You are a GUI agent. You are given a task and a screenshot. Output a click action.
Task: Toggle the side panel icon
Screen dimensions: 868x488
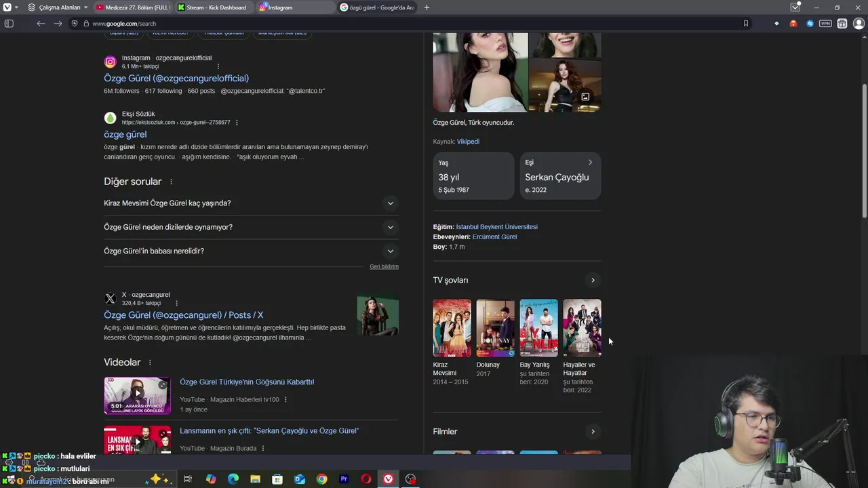(x=9, y=24)
